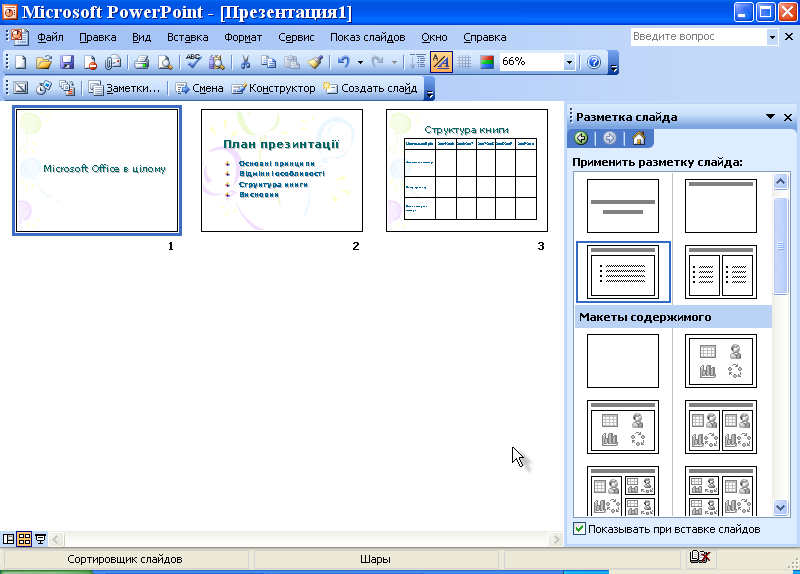800x574 pixels.
Task: Click the Summary Slide icon
Action: point(67,88)
